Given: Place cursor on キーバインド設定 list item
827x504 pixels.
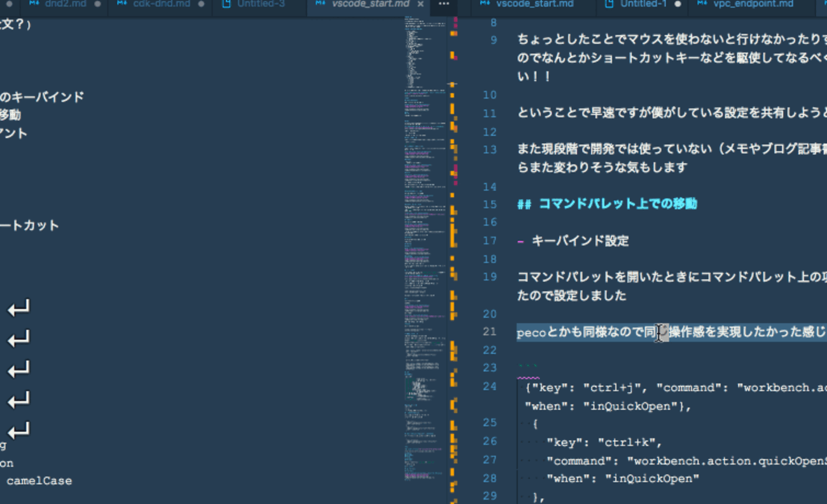Looking at the screenshot, I should pyautogui.click(x=580, y=241).
